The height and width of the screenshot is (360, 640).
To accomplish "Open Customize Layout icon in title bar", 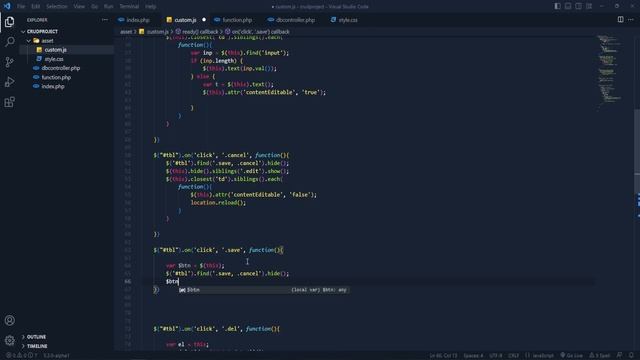I will [589, 6].
